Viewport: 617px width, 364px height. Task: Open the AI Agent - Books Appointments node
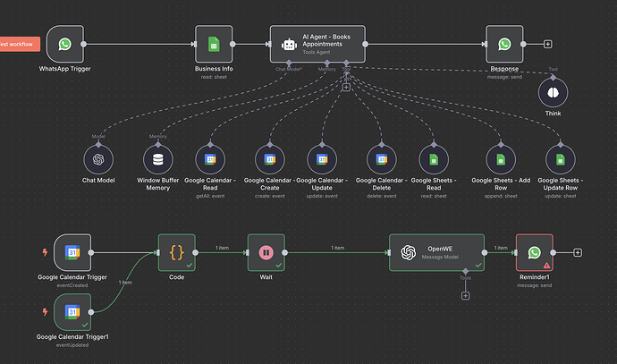tap(317, 44)
